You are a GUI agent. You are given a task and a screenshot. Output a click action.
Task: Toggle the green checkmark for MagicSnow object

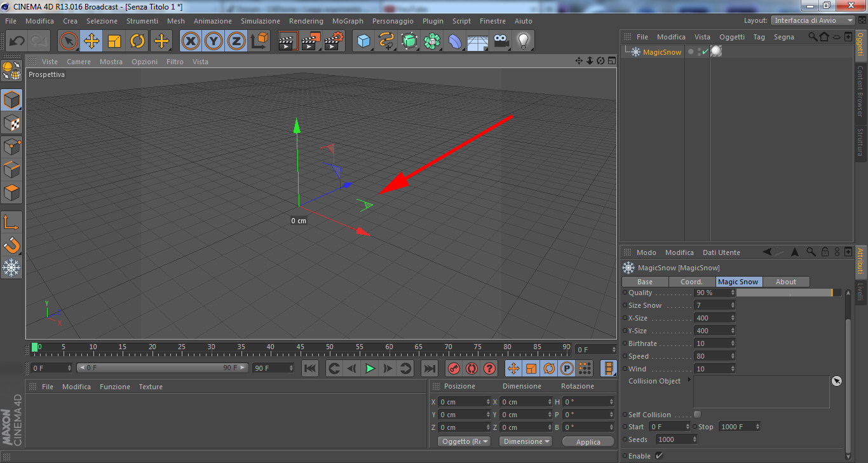pyautogui.click(x=705, y=52)
